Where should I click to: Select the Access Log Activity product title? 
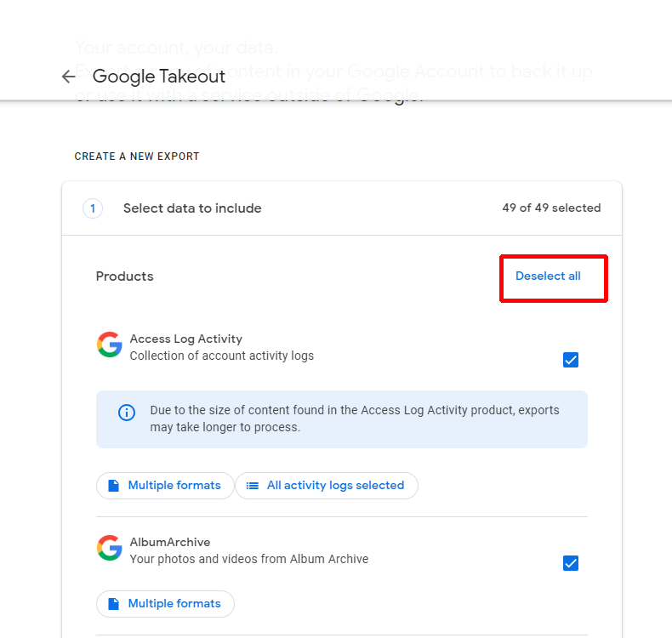coord(185,339)
